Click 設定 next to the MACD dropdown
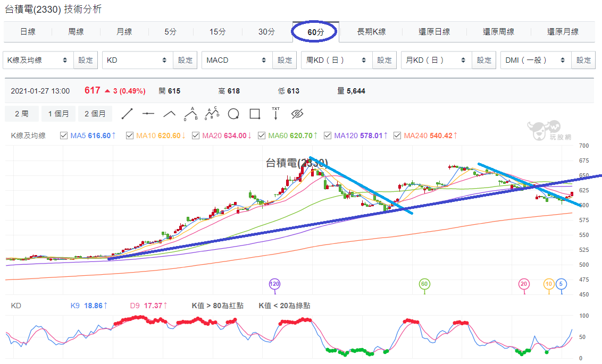Viewport: 602px width, 364px height. 285,60
